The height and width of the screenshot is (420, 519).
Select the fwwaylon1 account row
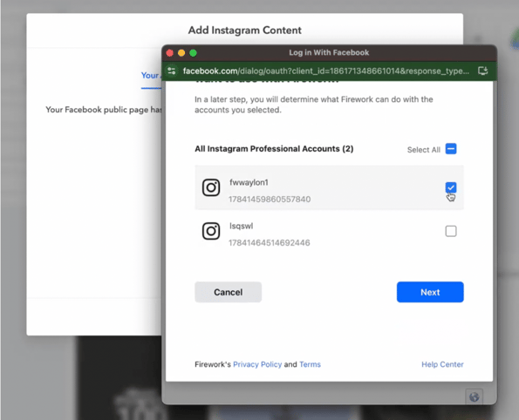pos(329,187)
